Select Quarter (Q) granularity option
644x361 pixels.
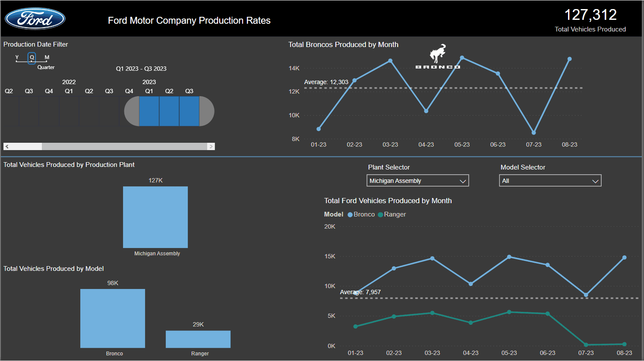point(32,58)
